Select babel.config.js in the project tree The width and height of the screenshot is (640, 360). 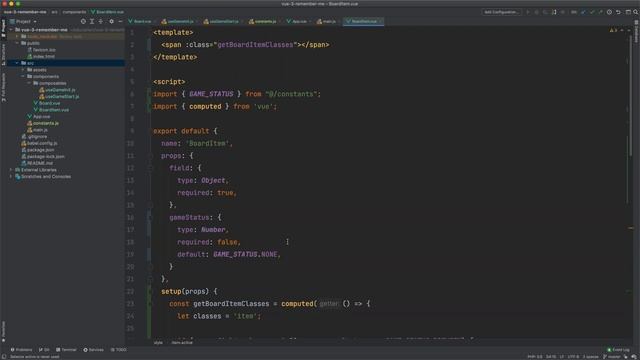click(39, 143)
